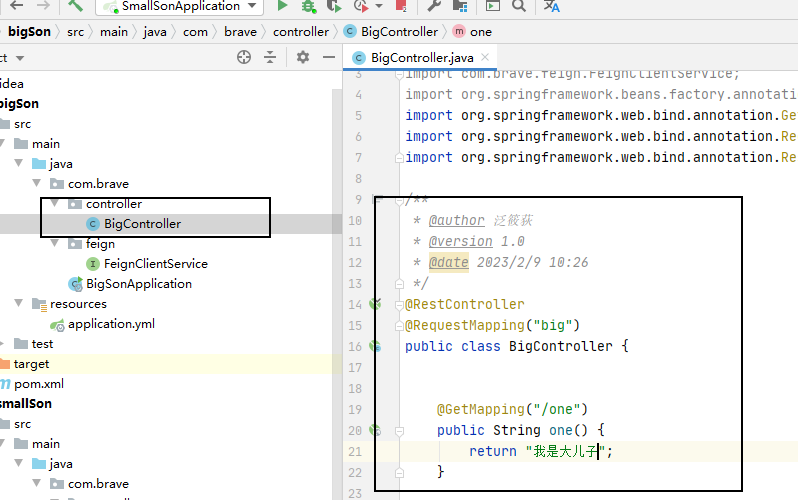Image resolution: width=798 pixels, height=500 pixels.
Task: Collapse the feign package node
Action: pyautogui.click(x=55, y=244)
